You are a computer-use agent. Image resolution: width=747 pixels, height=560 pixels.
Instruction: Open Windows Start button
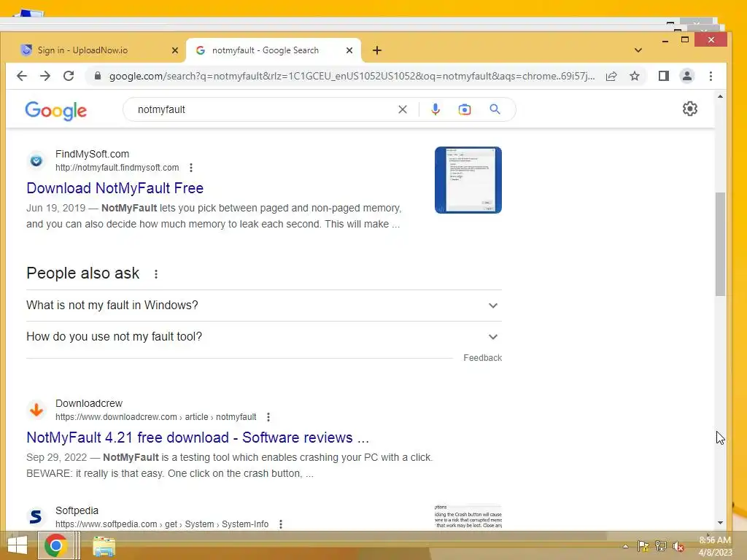pos(18,545)
